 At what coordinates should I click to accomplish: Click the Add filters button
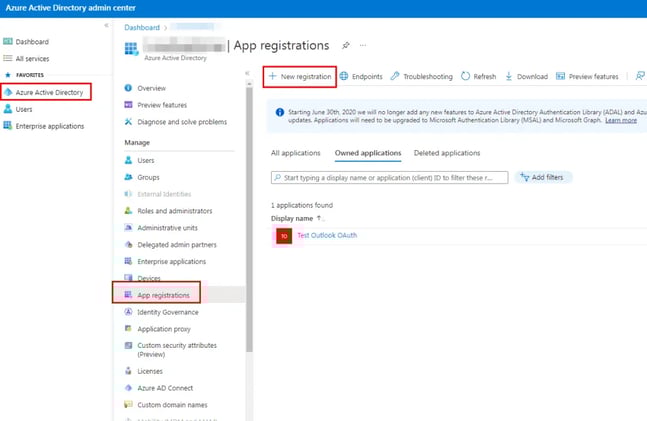[x=540, y=177]
